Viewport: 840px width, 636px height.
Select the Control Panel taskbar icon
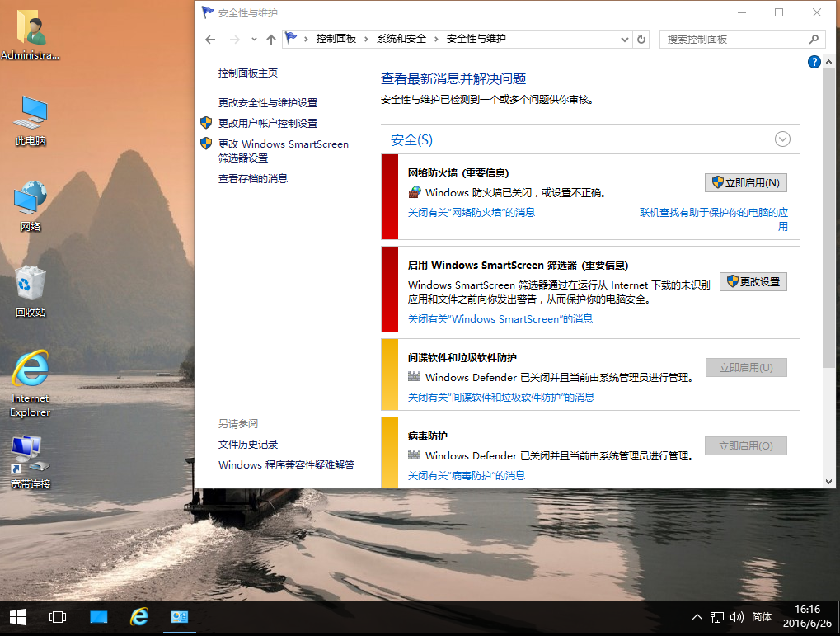(x=180, y=617)
